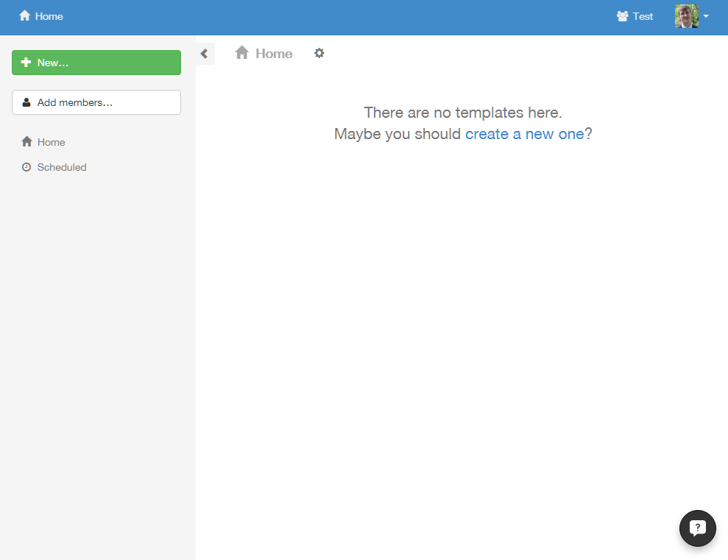Follow the 'create a new one' link

coord(525,134)
